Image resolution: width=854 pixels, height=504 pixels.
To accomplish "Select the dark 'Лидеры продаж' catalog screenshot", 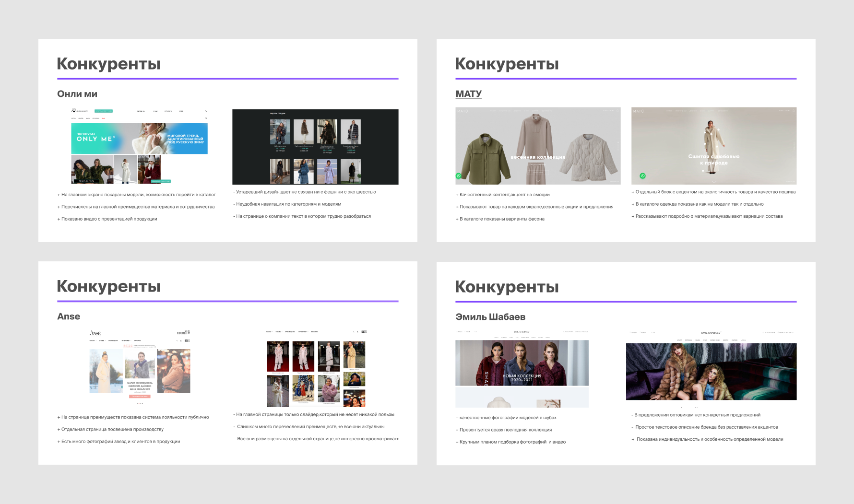I will [315, 147].
